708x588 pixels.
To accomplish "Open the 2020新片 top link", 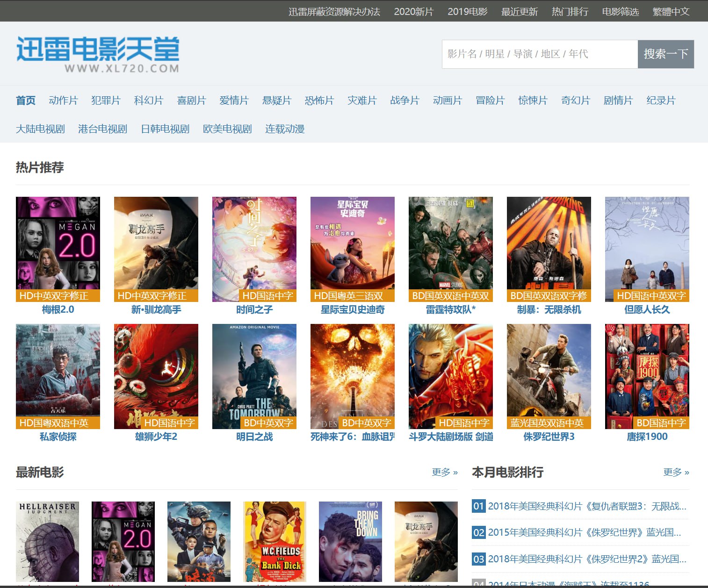I will (414, 12).
